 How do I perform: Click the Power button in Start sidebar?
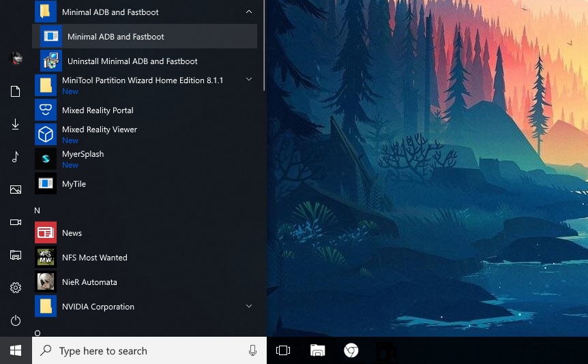[x=16, y=320]
